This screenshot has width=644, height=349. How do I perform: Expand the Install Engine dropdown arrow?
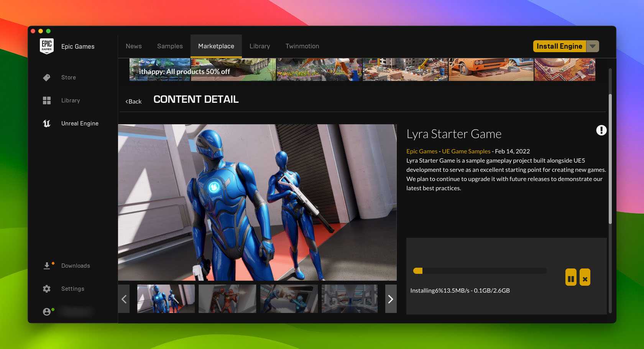[x=593, y=46]
